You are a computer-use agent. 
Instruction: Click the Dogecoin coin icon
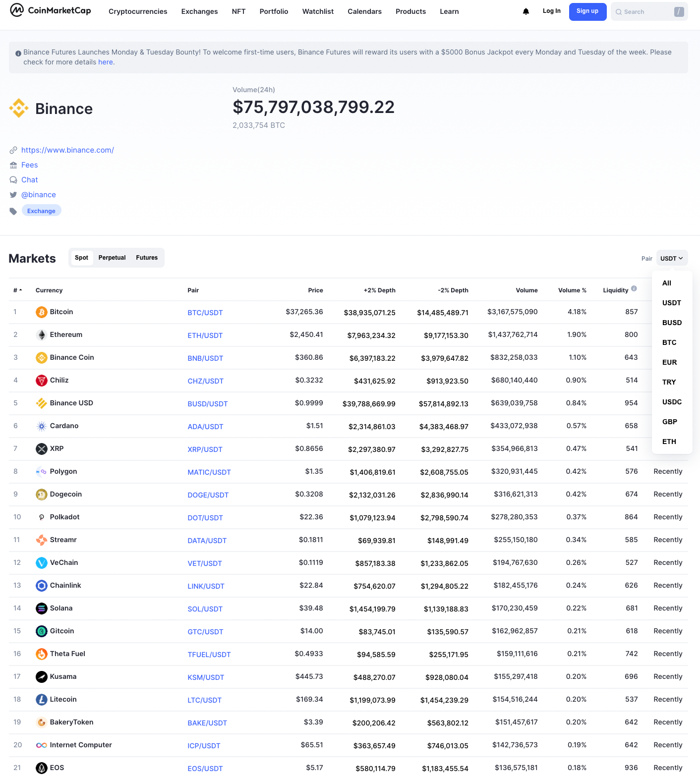tap(42, 495)
